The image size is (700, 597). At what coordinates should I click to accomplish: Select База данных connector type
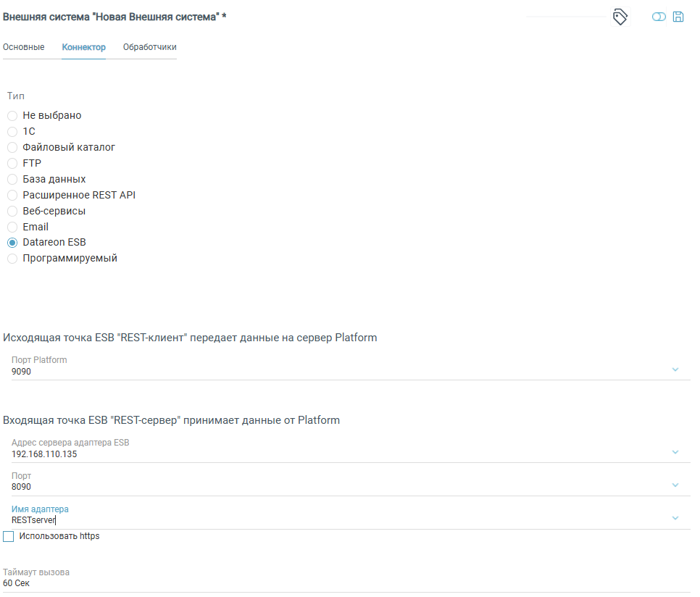(x=12, y=180)
